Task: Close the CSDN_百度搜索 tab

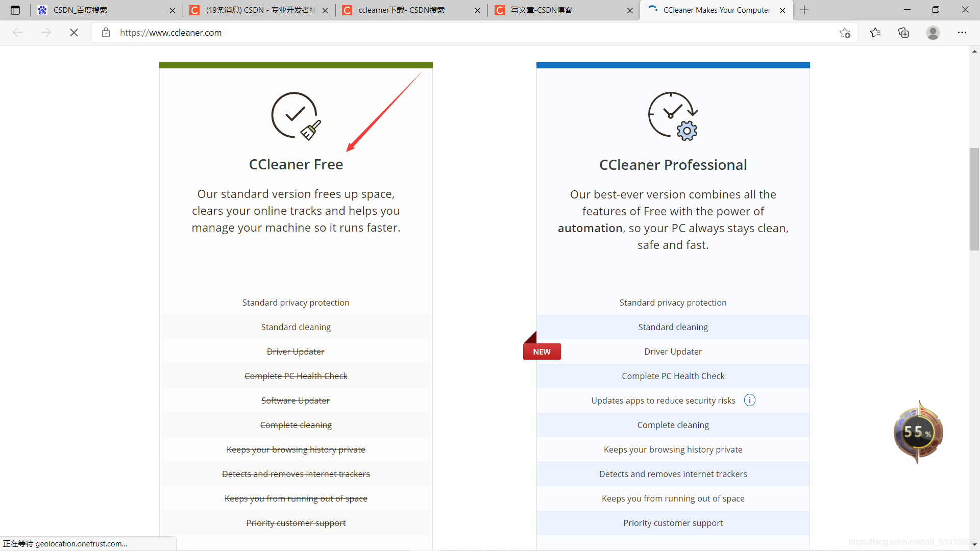Action: (x=173, y=10)
